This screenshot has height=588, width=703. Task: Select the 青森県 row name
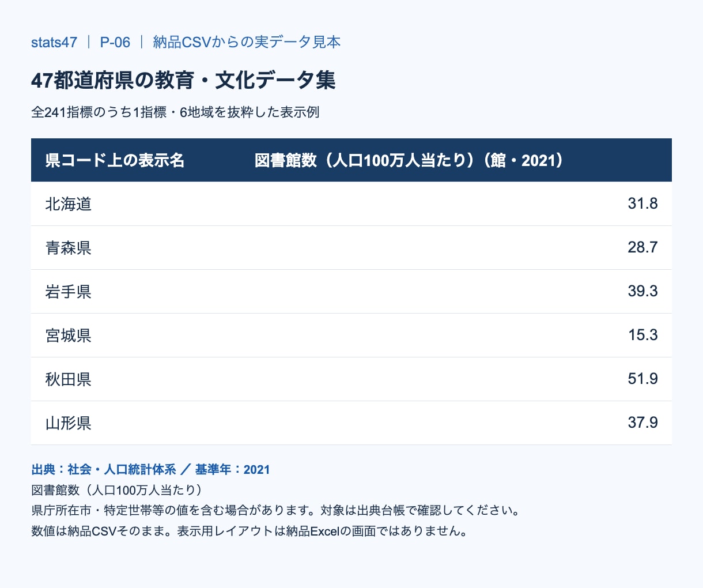click(69, 248)
